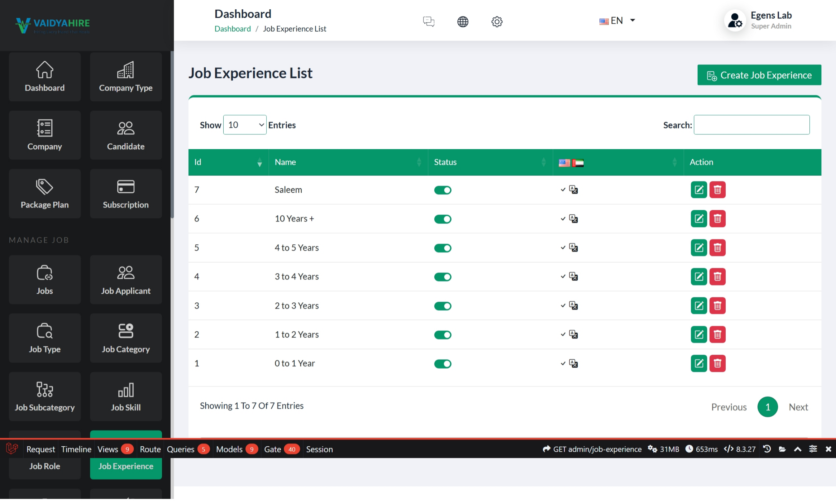Click the debugbar history icon
Image resolution: width=836 pixels, height=504 pixels.
pos(767,449)
